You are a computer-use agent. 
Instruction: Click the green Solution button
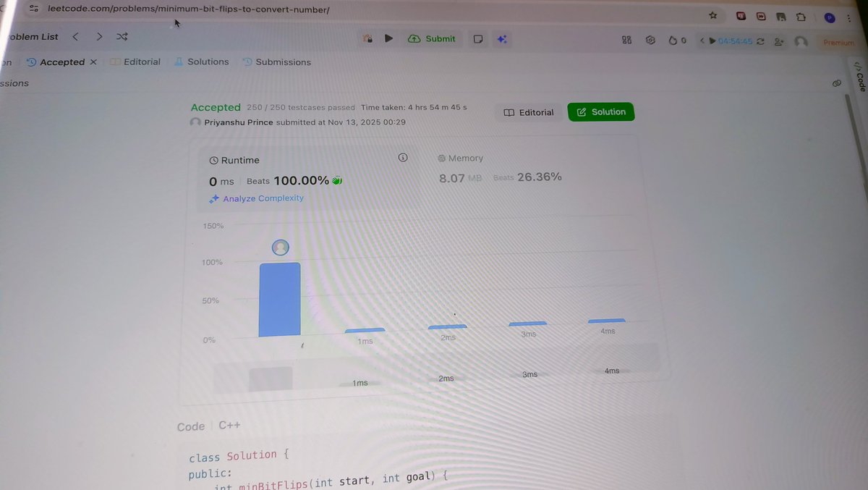click(x=601, y=112)
